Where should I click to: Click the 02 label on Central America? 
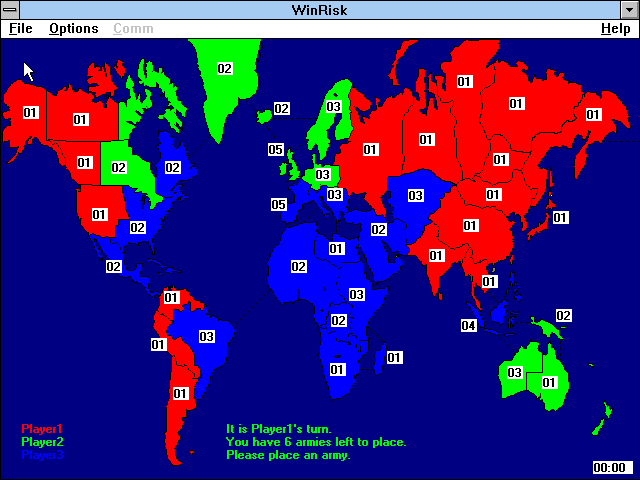[113, 267]
